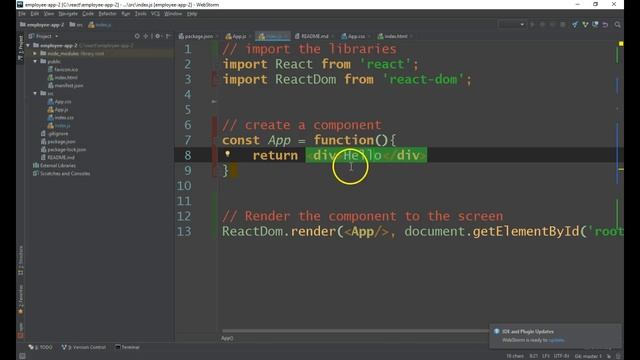640x360 pixels.
Task: Click the scroll-from-source target icon
Action: point(137,36)
